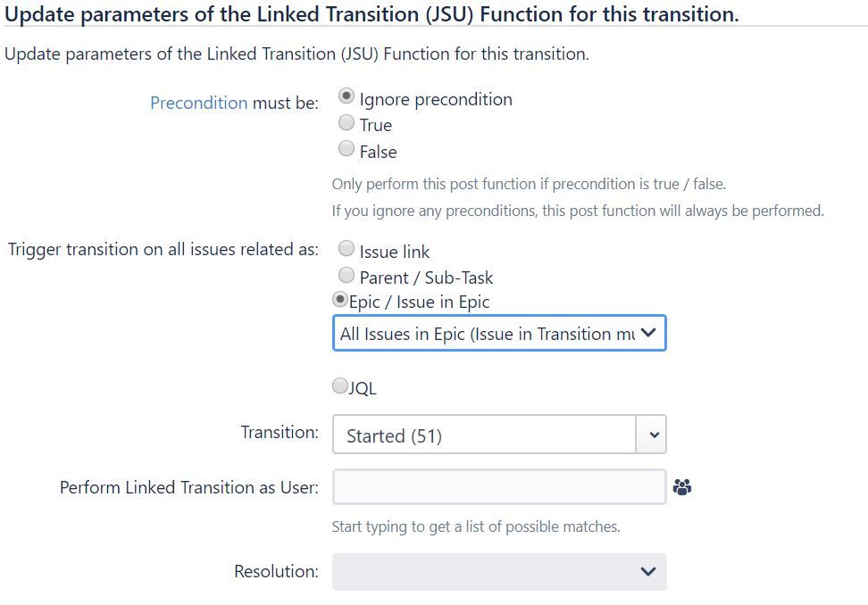Screen dimensions: 868x605
Task: Open the Resolution dropdown
Action: (498, 571)
